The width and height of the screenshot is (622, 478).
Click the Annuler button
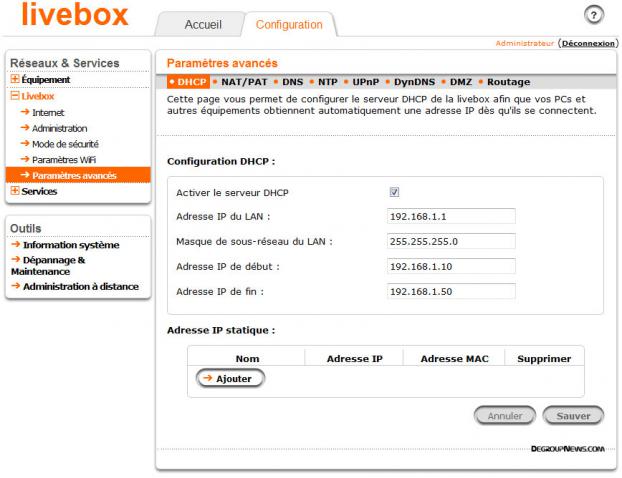(504, 415)
